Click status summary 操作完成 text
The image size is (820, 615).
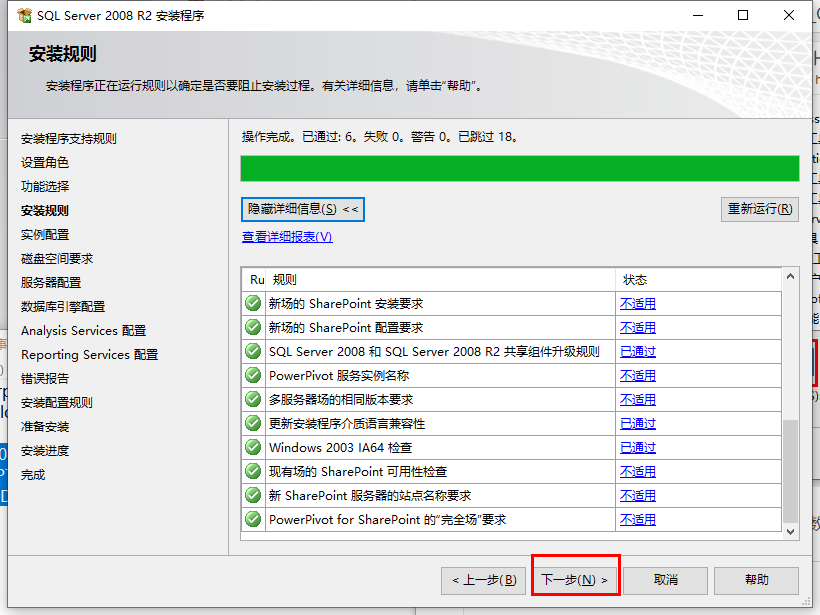pos(380,137)
